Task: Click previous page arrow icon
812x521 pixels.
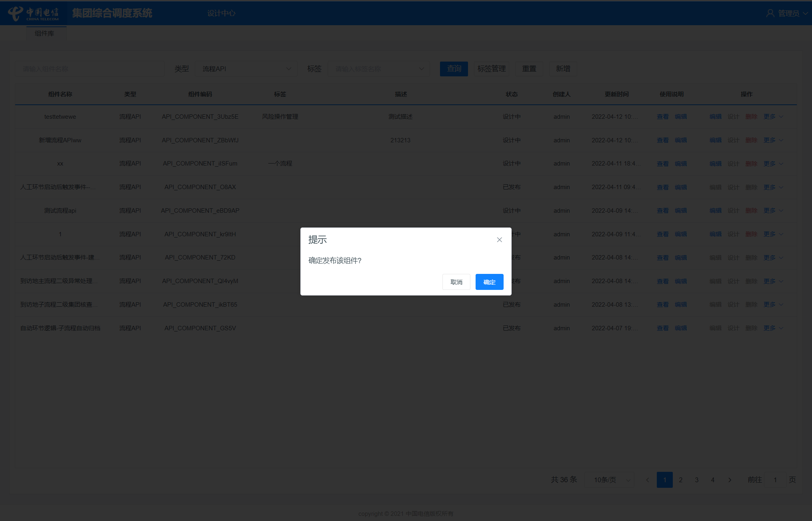Action: pos(648,480)
